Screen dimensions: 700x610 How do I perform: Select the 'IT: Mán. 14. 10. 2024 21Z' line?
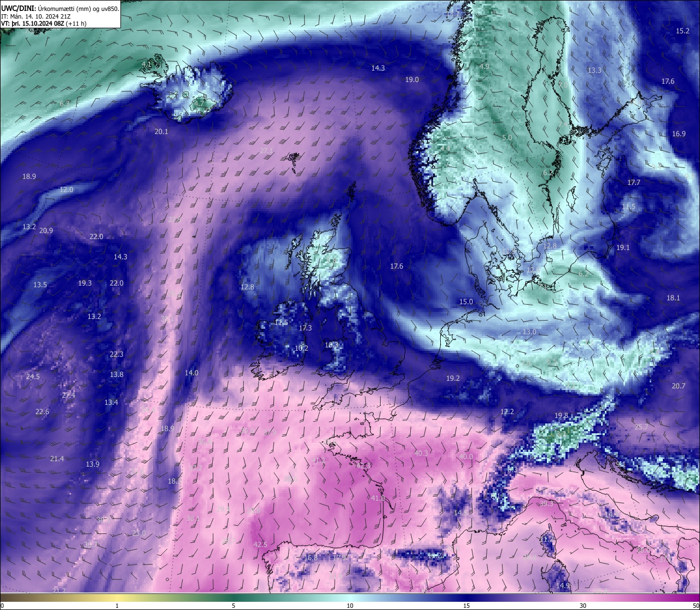pos(36,16)
